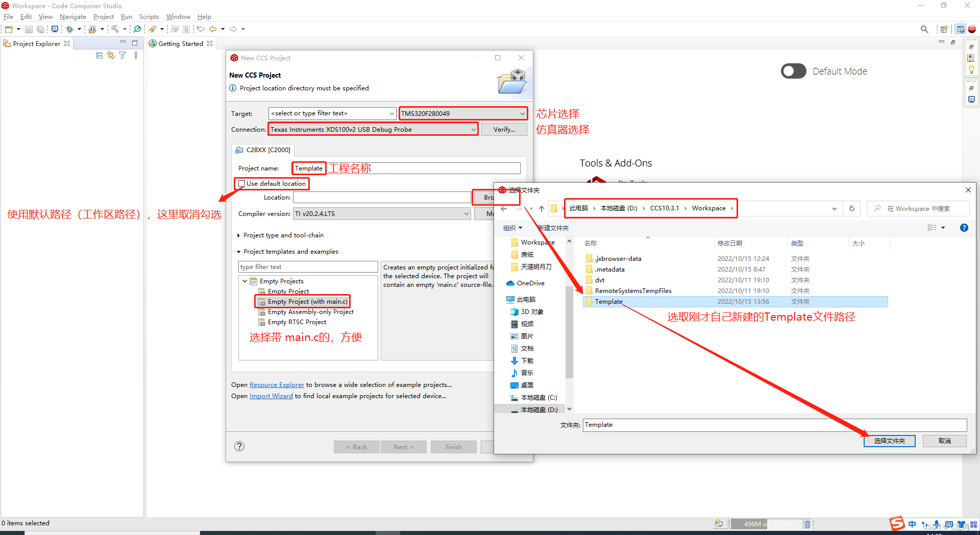Click the garbage collector trash icon
980x535 pixels.
[807, 524]
